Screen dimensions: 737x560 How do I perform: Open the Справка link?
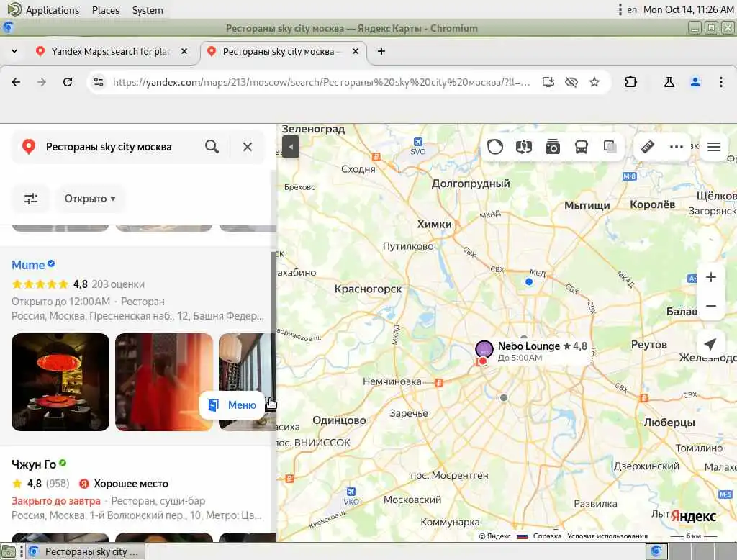click(547, 536)
